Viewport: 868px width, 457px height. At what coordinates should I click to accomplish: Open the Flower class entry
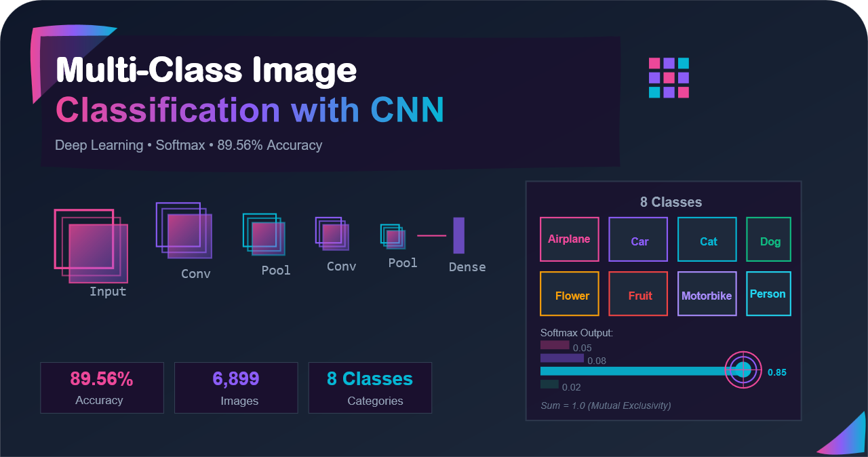point(569,294)
